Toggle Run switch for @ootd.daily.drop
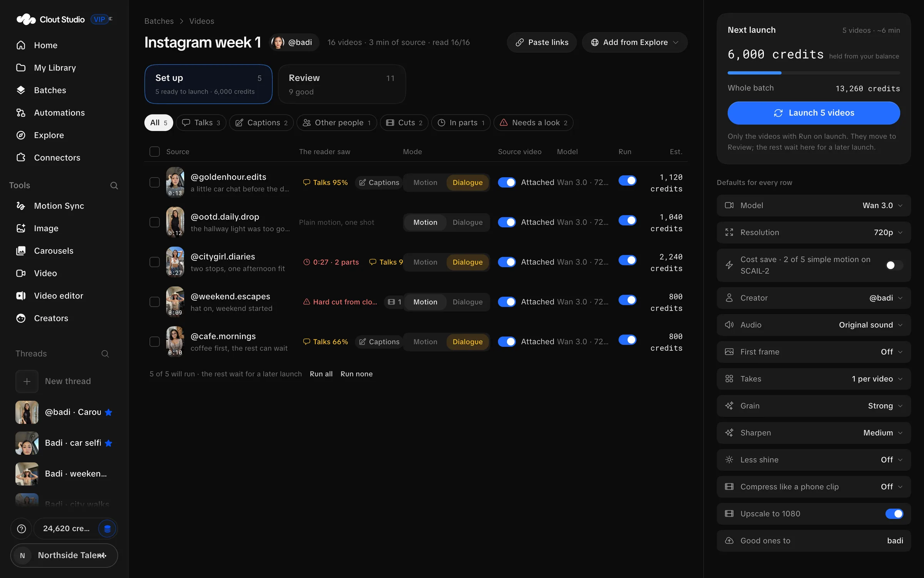The height and width of the screenshot is (578, 924). click(x=628, y=220)
